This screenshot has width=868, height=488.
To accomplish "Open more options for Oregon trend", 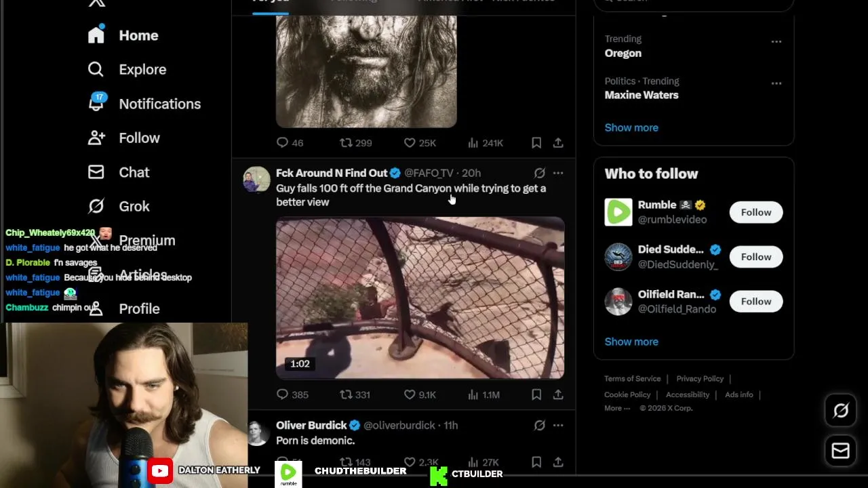I will [x=776, y=42].
